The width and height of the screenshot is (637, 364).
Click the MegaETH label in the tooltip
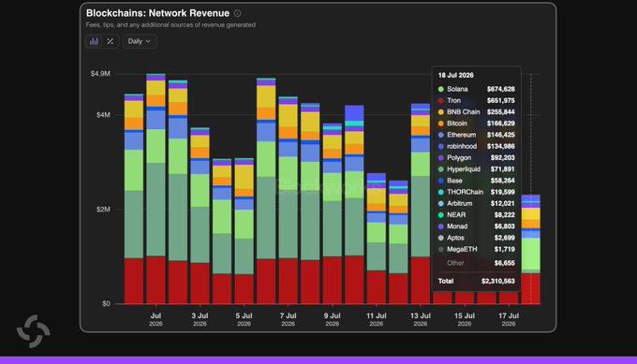pyautogui.click(x=462, y=249)
